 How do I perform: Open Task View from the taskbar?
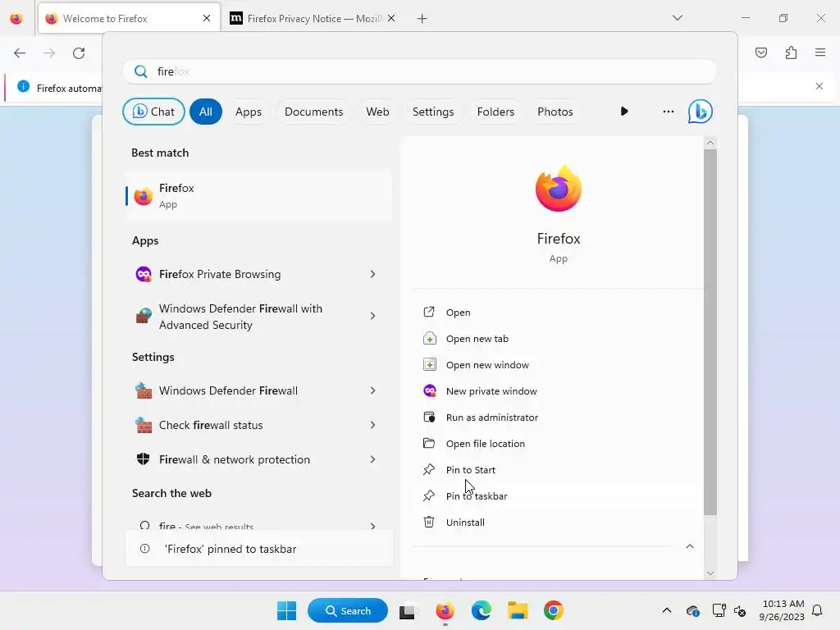[407, 610]
